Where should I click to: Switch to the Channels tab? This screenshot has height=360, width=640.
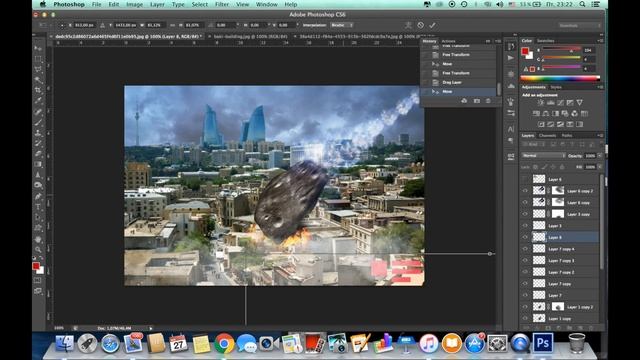(x=547, y=136)
